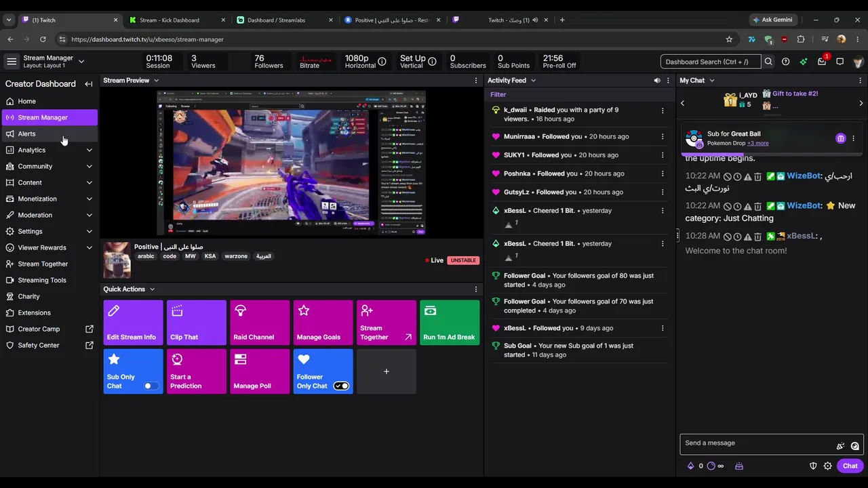
Task: Click the shield mod icon below chat
Action: click(x=814, y=466)
